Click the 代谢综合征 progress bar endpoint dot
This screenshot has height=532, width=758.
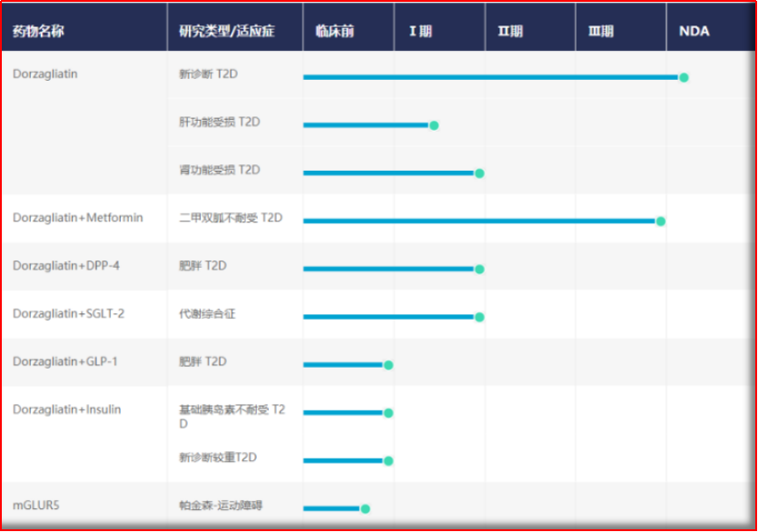479,317
